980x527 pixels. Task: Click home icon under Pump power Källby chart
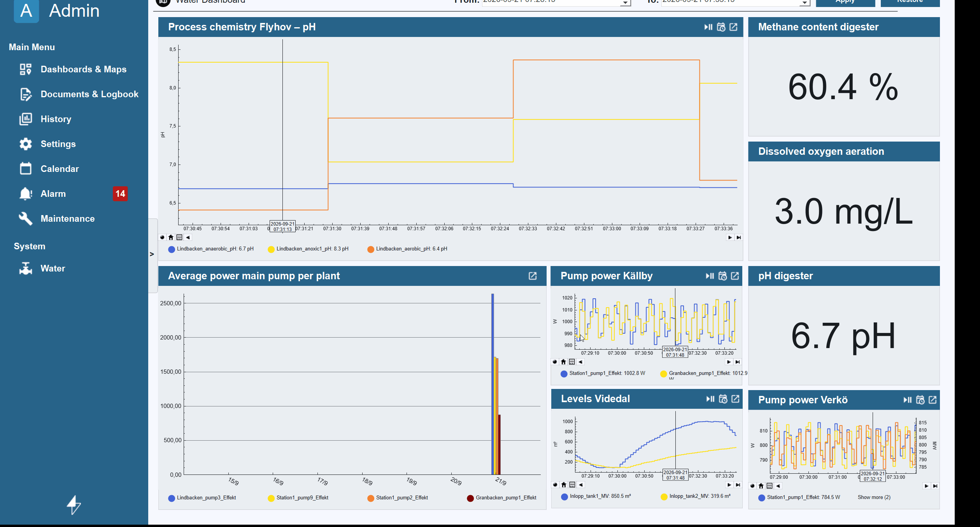563,362
